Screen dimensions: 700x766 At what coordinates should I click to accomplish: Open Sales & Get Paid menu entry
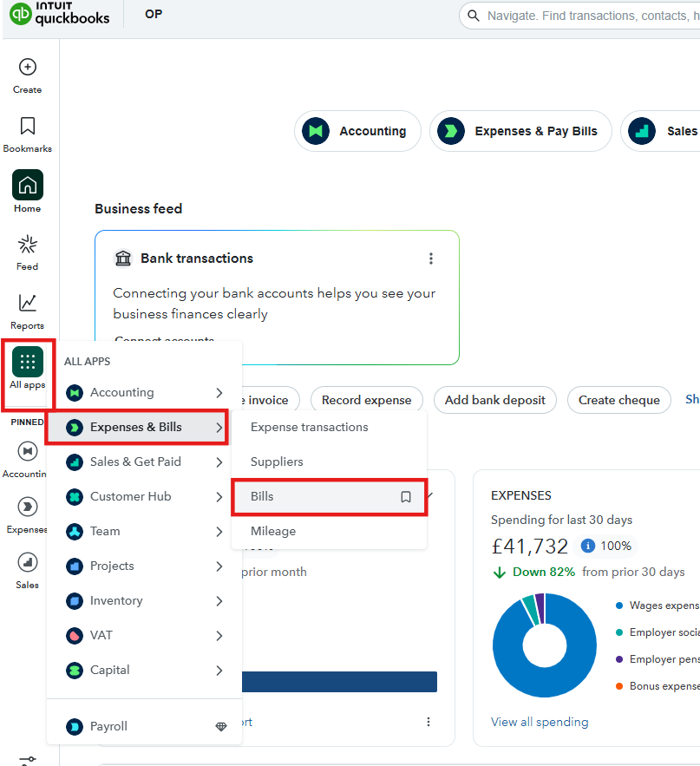click(x=145, y=462)
